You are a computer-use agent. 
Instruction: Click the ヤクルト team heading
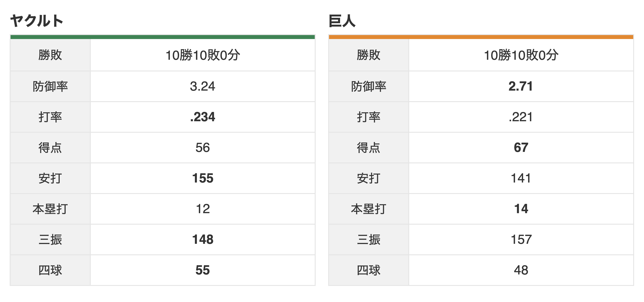(37, 21)
